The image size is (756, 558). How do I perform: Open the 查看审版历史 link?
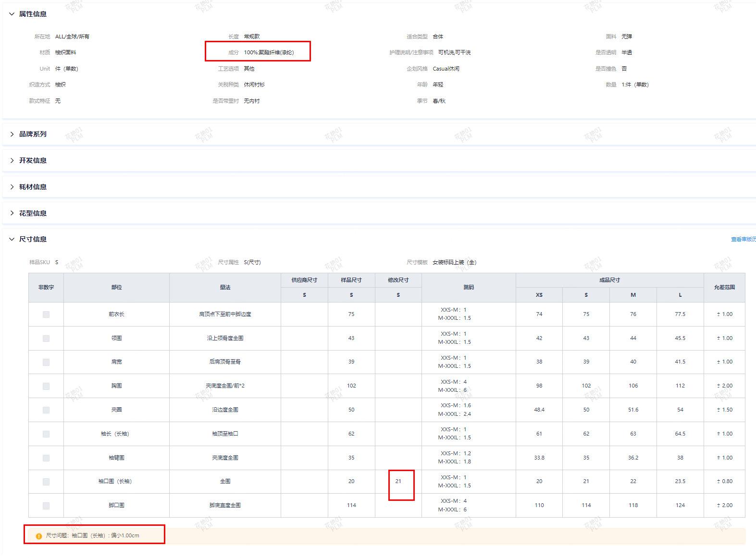pyautogui.click(x=743, y=239)
